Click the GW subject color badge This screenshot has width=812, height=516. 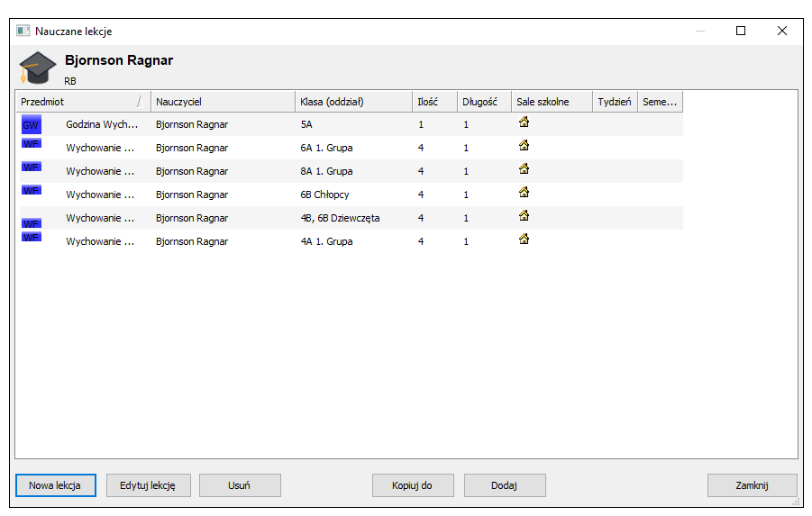(x=31, y=125)
